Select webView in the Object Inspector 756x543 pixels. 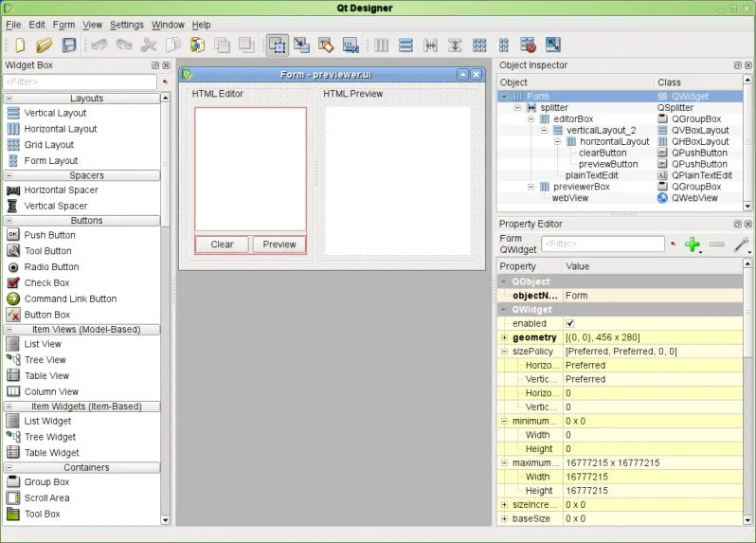tap(571, 198)
